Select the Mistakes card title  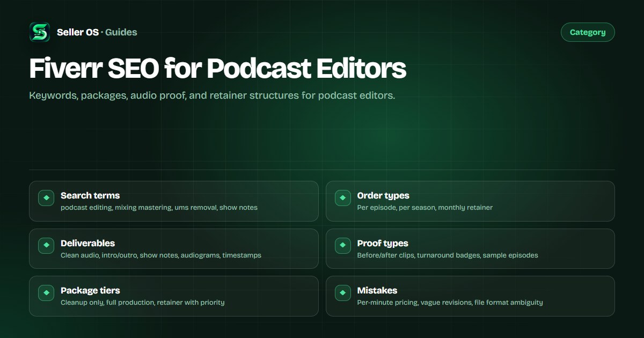(377, 290)
